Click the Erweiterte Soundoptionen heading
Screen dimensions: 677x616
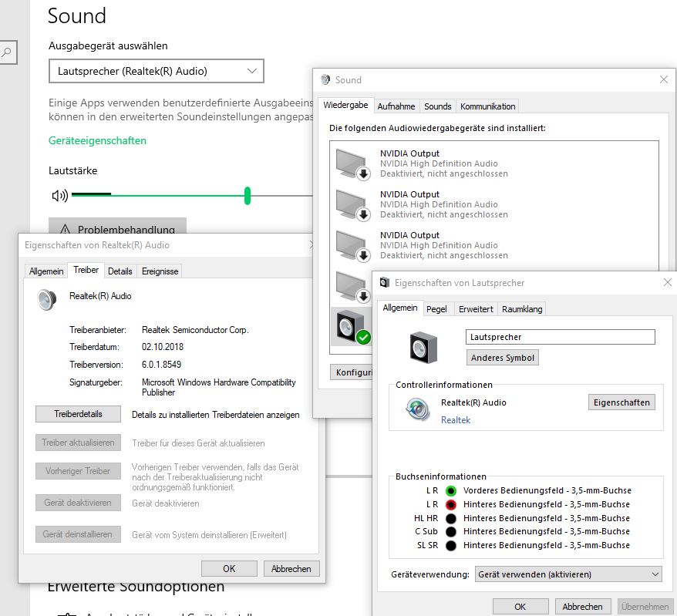(136, 587)
